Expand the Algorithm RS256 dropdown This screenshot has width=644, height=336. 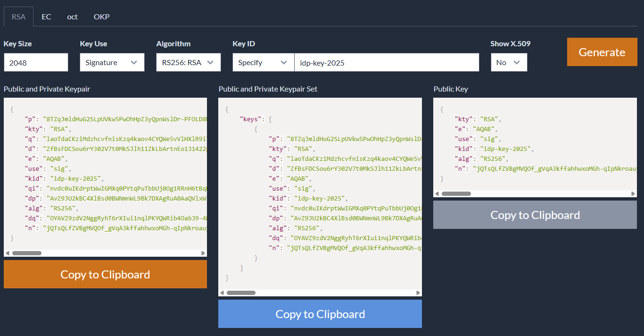pyautogui.click(x=189, y=62)
